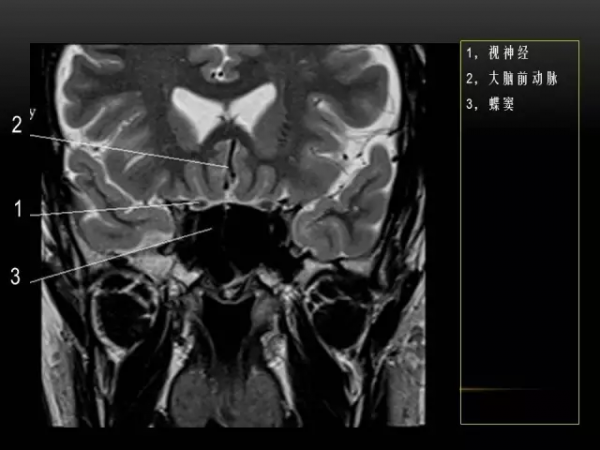This screenshot has height=450, width=600.
Task: Click the right bright lateral ventricle horn
Action: pos(253,103)
